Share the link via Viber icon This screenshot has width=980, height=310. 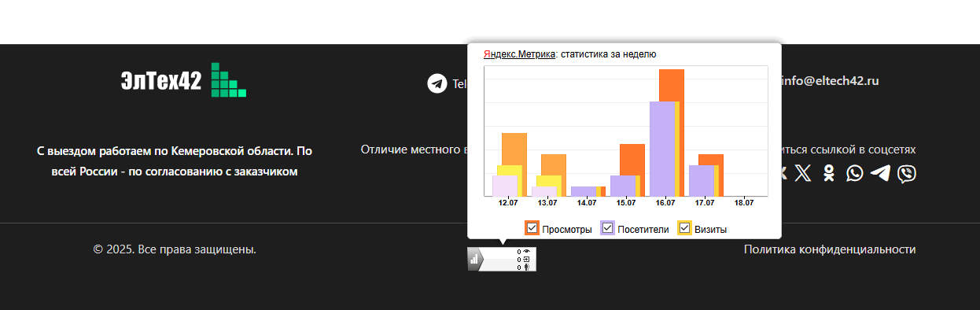tap(907, 173)
